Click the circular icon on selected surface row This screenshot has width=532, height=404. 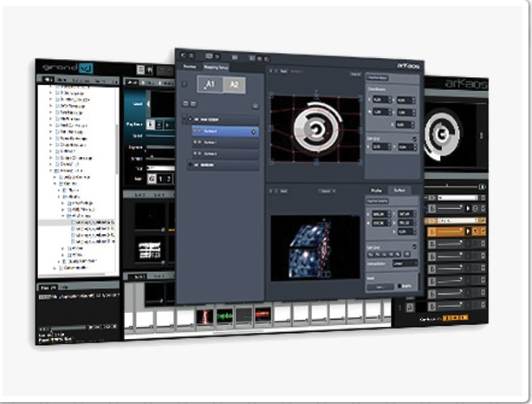click(x=254, y=132)
